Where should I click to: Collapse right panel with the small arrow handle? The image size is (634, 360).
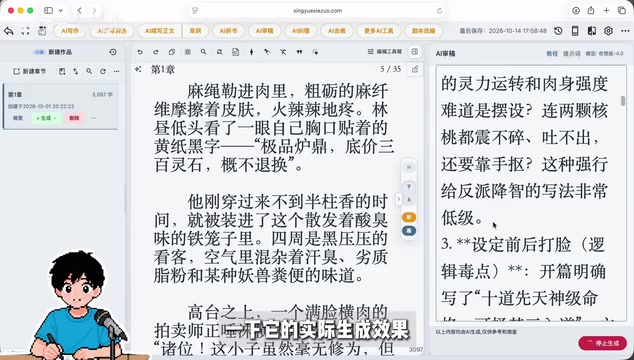399,199
